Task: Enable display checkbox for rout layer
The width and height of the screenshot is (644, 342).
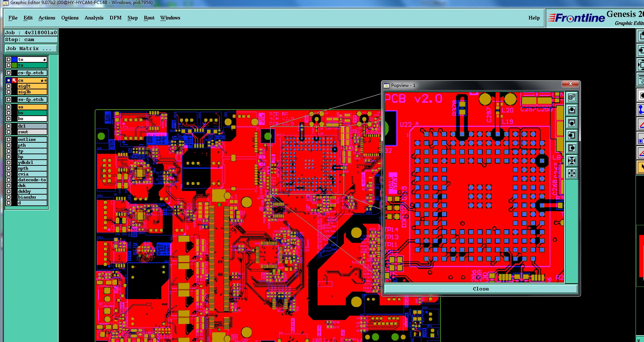Action: [9, 132]
